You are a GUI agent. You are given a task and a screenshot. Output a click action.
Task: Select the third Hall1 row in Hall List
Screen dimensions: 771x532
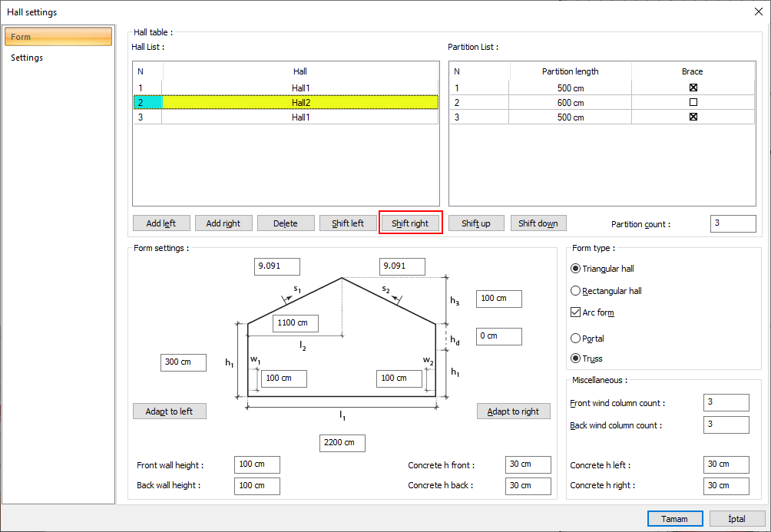click(300, 117)
